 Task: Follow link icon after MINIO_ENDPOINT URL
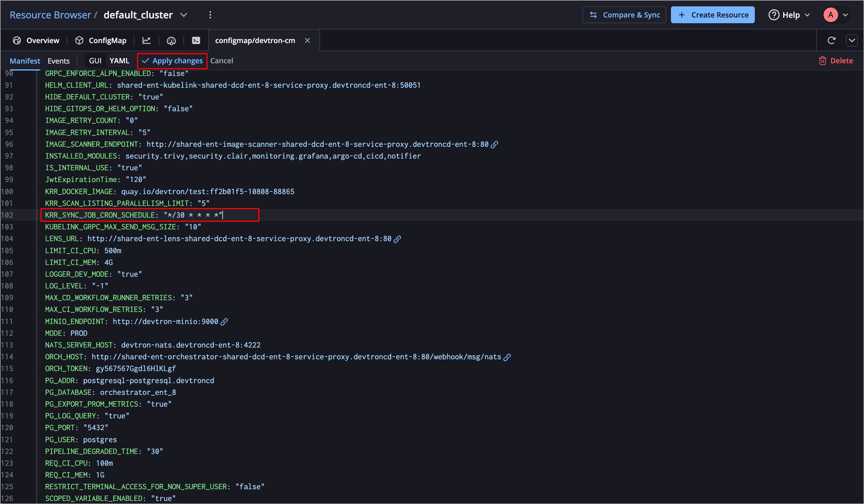tap(224, 321)
